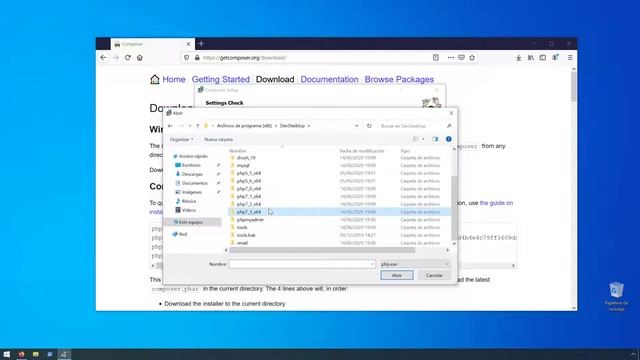Open page actions three-dot menu
The width and height of the screenshot is (640, 360).
pos(451,58)
